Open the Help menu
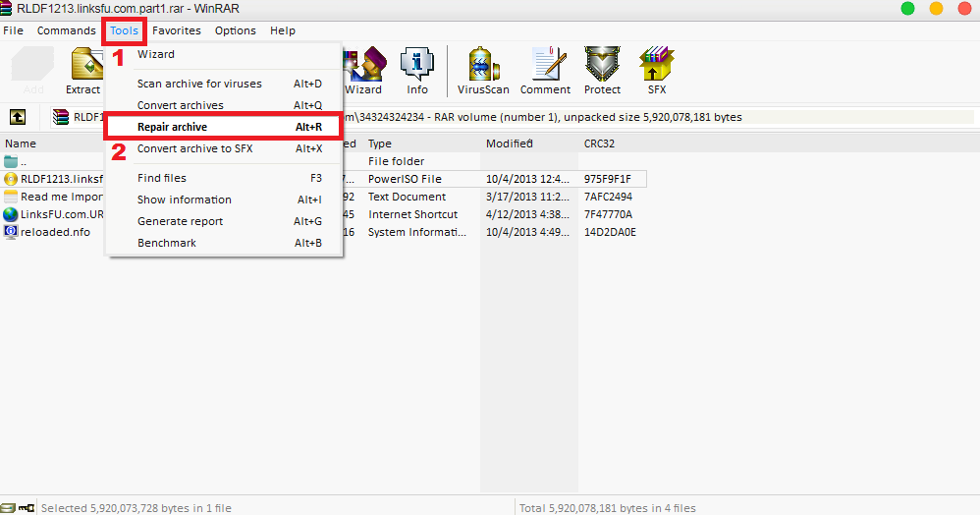The image size is (980, 515). pos(283,30)
